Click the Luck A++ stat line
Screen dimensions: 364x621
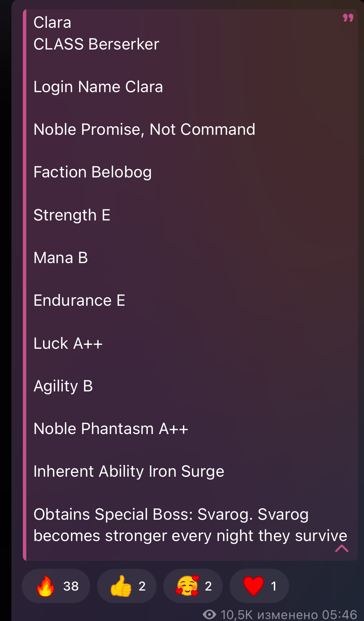(x=68, y=343)
